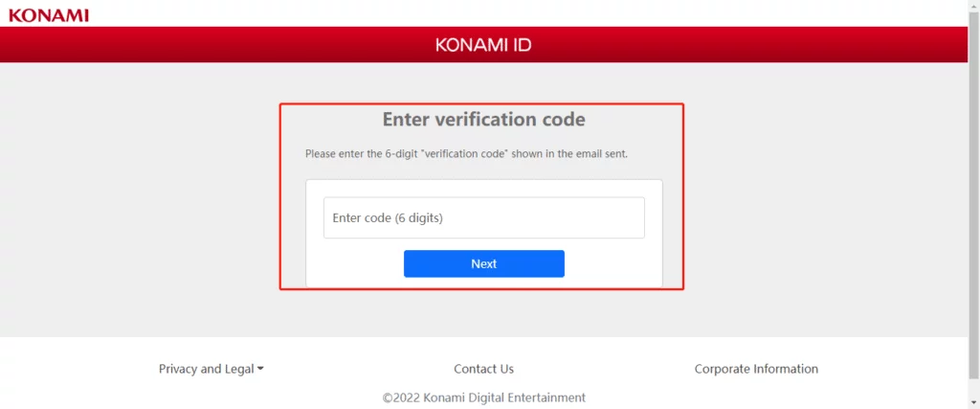Click the placeholder text inside the code box

pos(388,218)
